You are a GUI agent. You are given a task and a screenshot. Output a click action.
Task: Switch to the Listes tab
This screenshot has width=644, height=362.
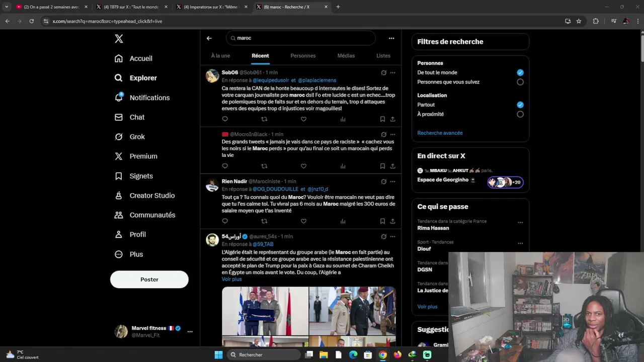click(x=383, y=56)
